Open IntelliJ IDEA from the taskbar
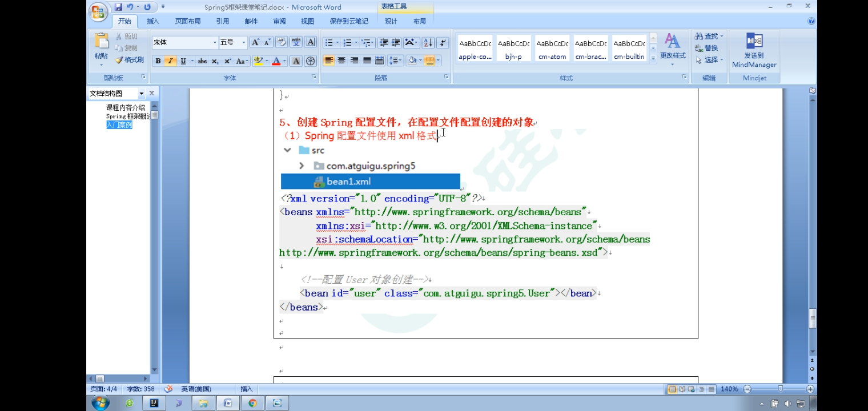Image resolution: width=868 pixels, height=411 pixels. 154,403
